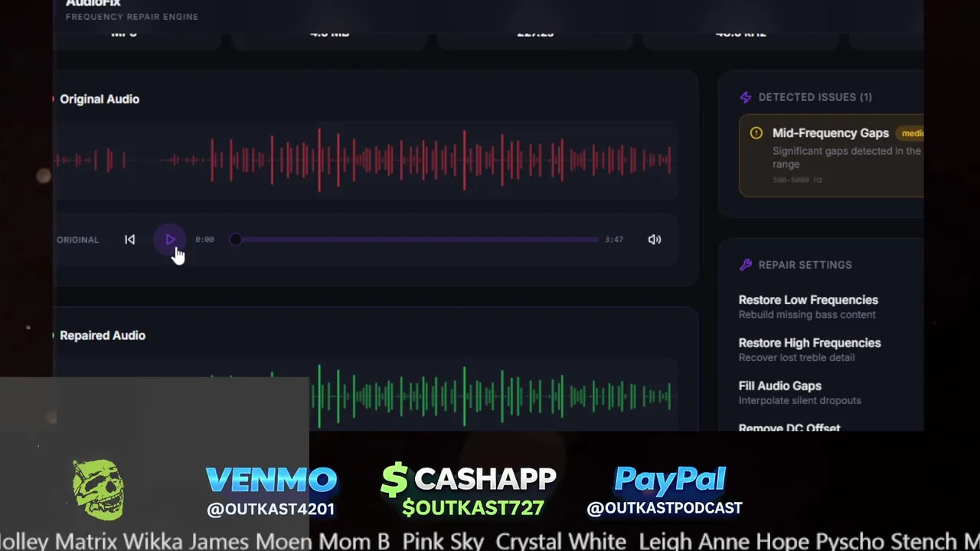The image size is (980, 551).
Task: Click the @OUTKASTPODCAST PayPal handle
Action: pos(665,508)
